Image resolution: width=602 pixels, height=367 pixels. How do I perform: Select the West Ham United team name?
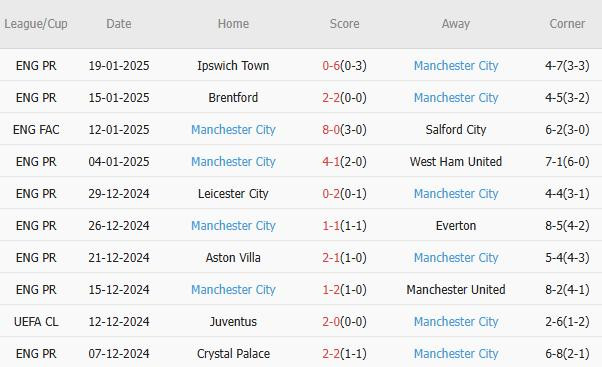coord(456,162)
